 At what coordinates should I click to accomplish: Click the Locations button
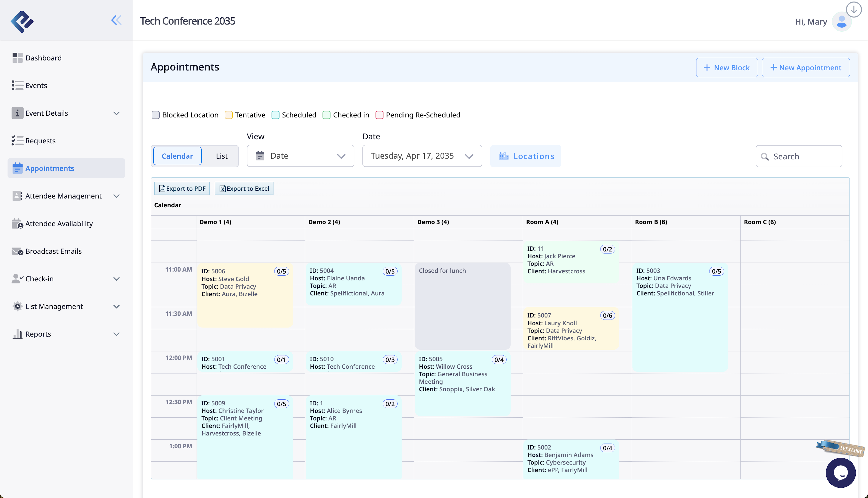(x=526, y=156)
